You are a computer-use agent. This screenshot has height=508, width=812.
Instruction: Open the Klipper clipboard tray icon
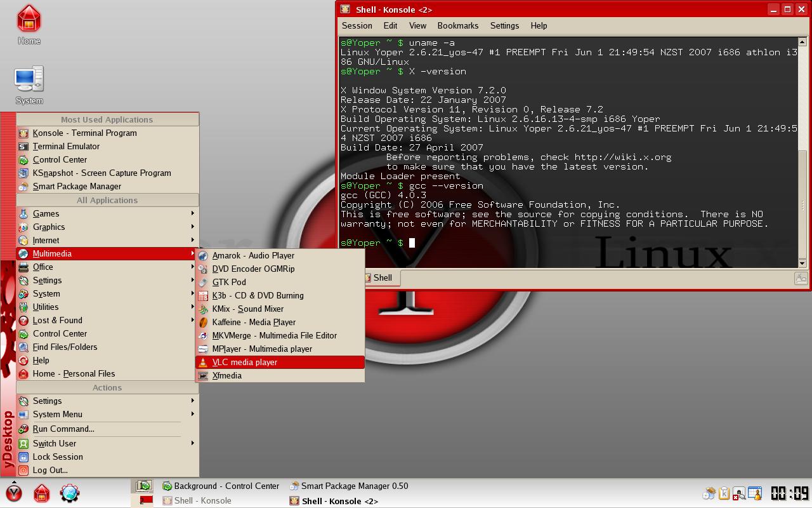724,493
